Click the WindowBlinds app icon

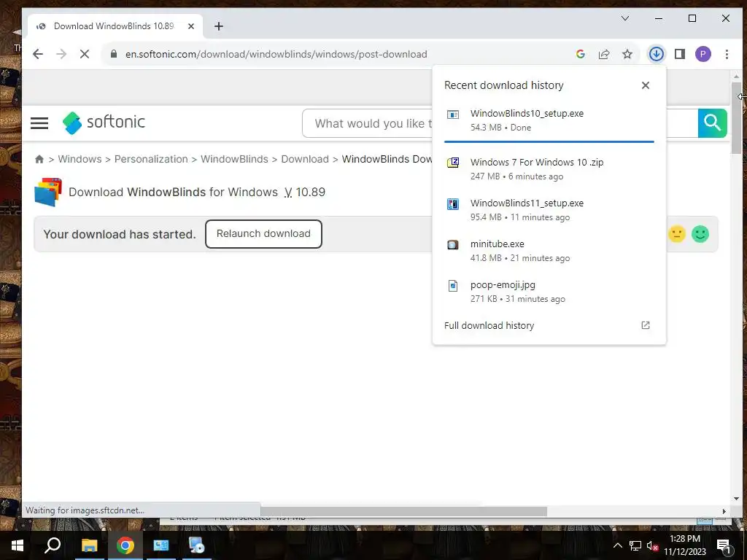pyautogui.click(x=48, y=192)
